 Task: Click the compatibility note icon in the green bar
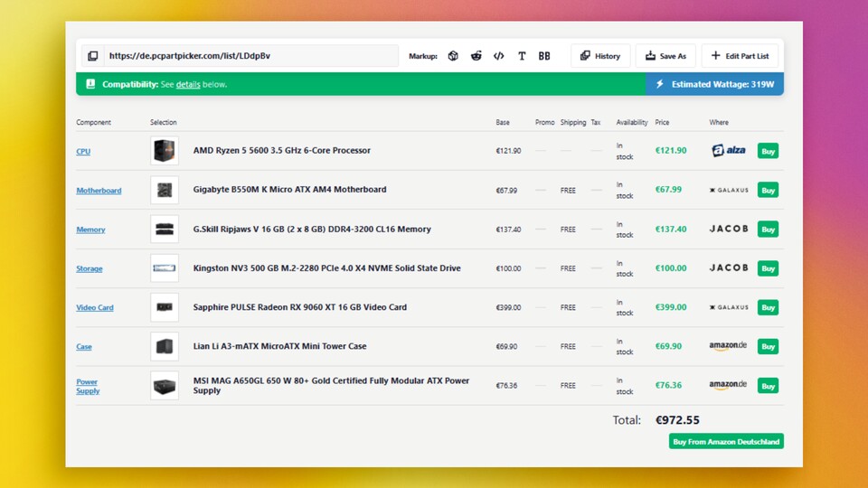[x=90, y=84]
